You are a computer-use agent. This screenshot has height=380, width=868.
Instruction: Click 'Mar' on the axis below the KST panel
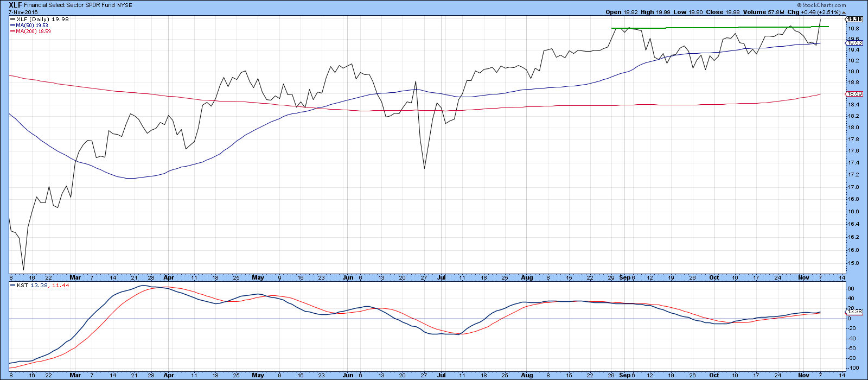(75, 375)
